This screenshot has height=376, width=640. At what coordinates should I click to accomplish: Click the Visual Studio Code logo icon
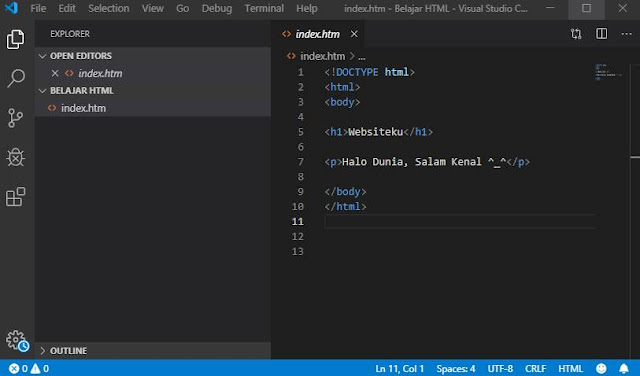point(11,8)
